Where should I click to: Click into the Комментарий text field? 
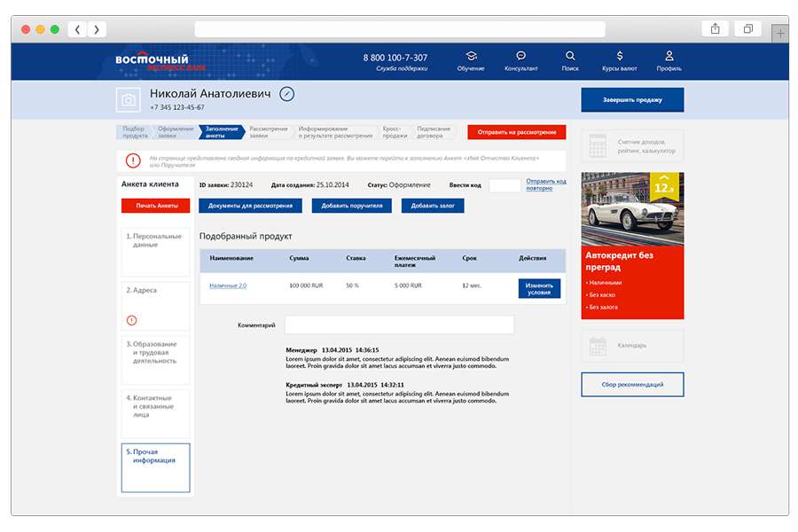[398, 325]
